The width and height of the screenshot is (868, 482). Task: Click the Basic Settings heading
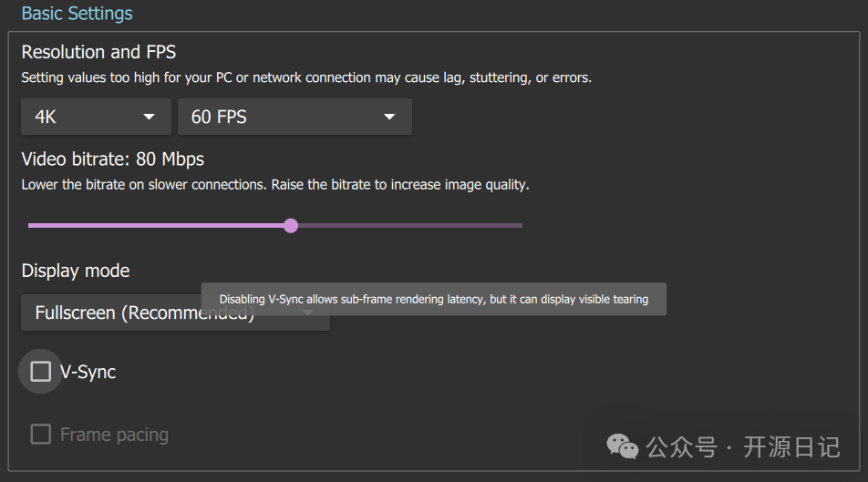pyautogui.click(x=77, y=14)
